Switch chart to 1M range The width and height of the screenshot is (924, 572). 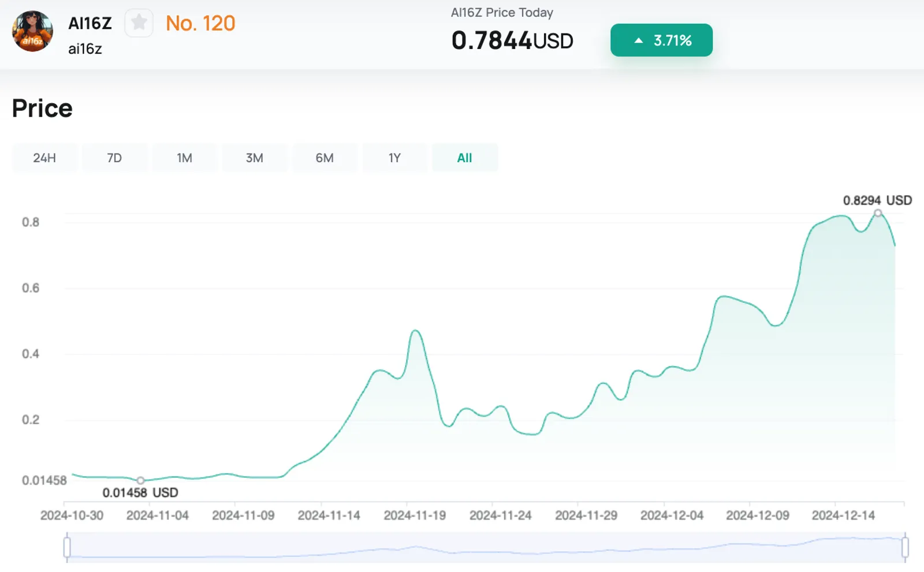[x=184, y=158]
